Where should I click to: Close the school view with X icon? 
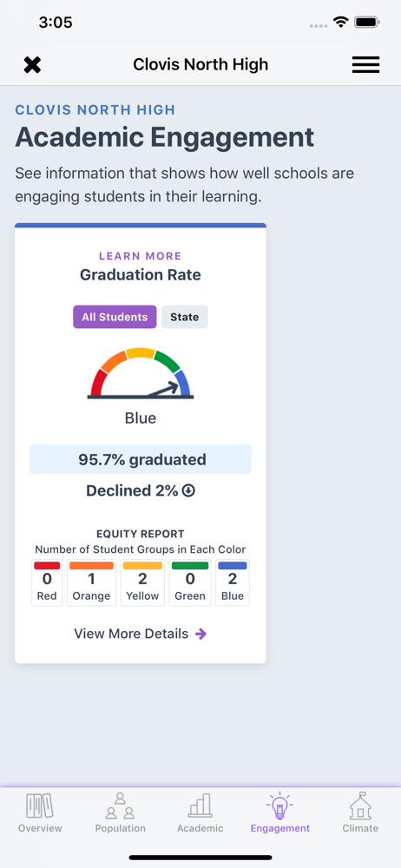33,65
